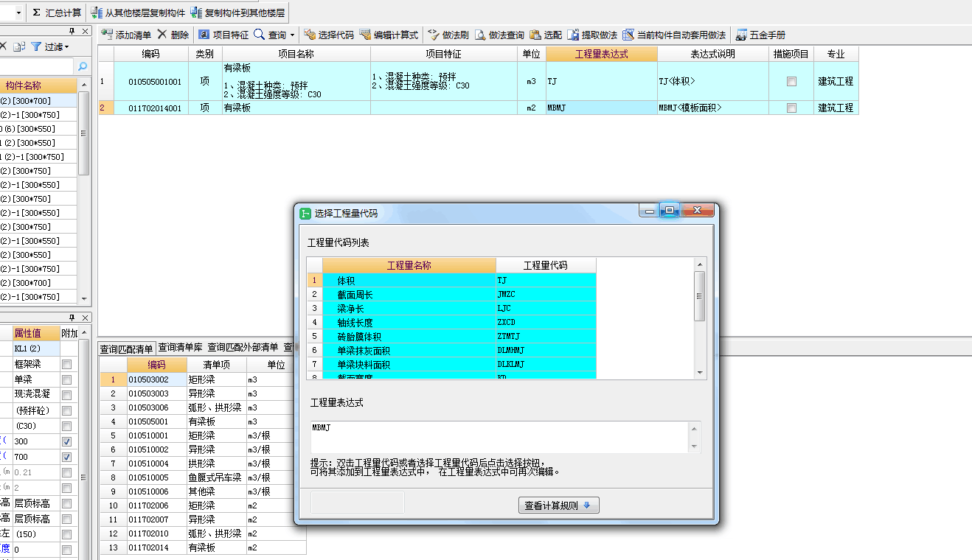Image resolution: width=972 pixels, height=560 pixels.
Task: Switch to 查询清单库 tab
Action: 181,347
